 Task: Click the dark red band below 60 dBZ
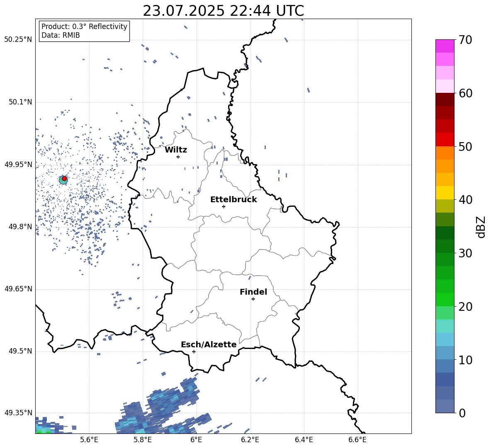[x=445, y=99]
